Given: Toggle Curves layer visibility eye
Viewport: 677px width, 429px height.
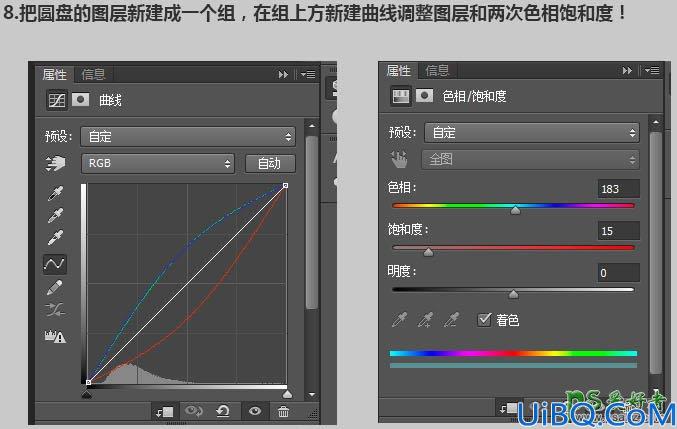Looking at the screenshot, I should click(x=255, y=411).
